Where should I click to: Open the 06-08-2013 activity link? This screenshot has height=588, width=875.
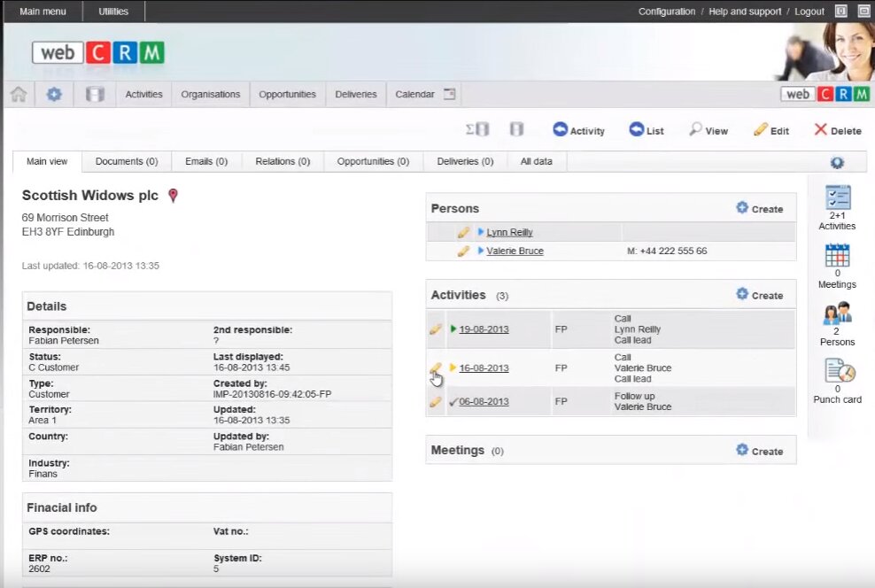point(484,402)
